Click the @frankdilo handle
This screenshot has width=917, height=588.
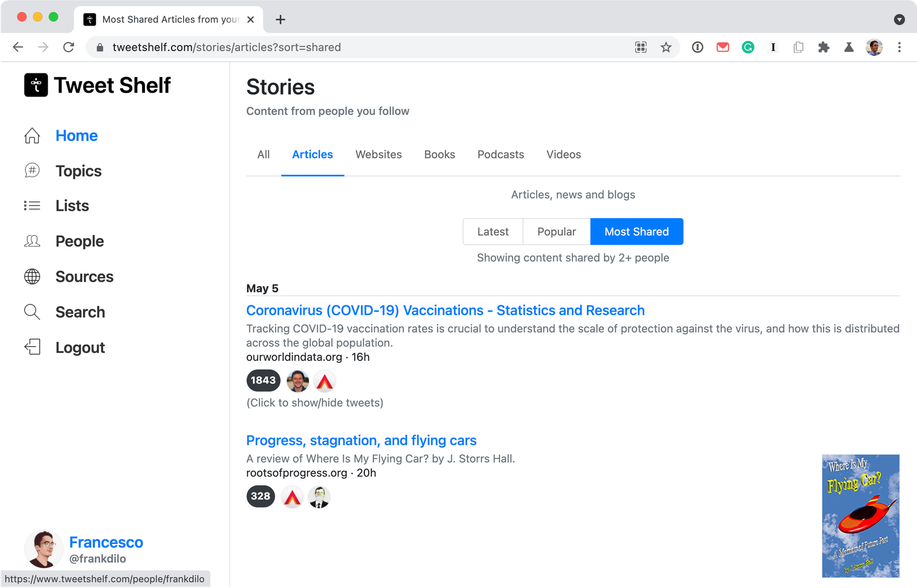[x=98, y=559]
